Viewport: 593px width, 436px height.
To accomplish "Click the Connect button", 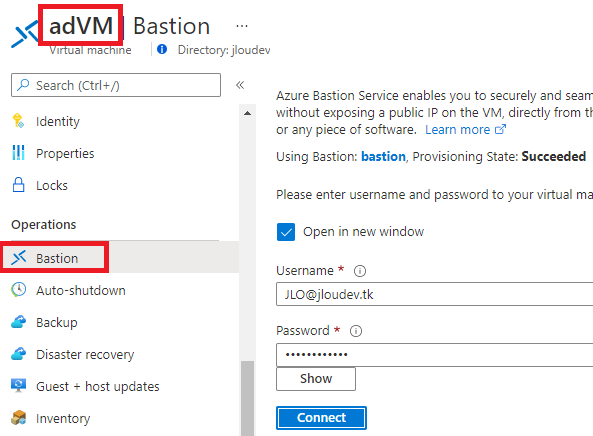I will pyautogui.click(x=321, y=418).
